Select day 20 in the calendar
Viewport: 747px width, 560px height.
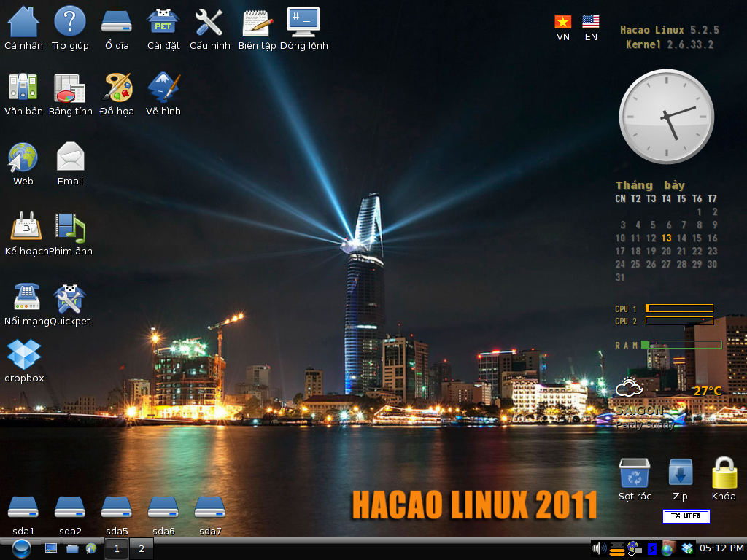click(666, 251)
